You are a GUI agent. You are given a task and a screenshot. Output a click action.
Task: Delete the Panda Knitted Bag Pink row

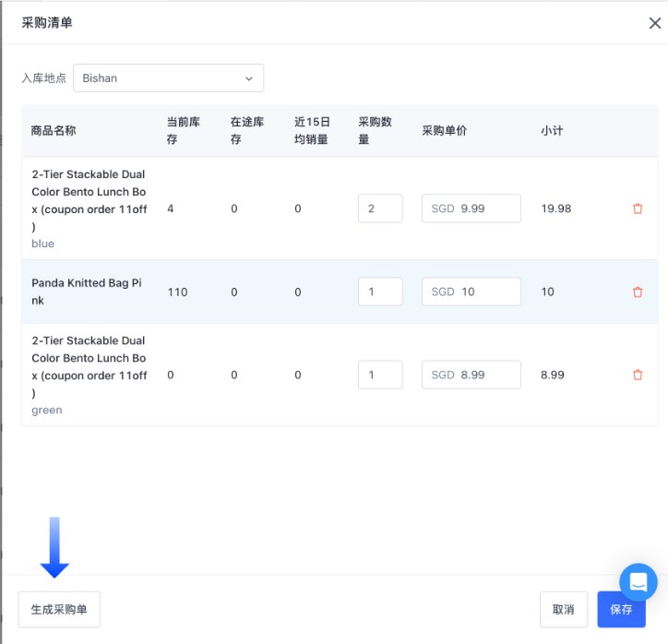pos(637,292)
